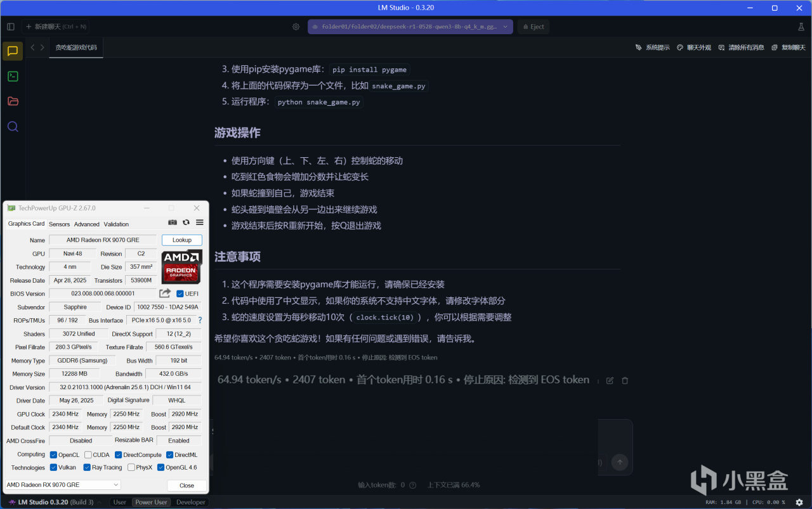Click Eject to unload the model
Image resolution: width=812 pixels, height=509 pixels.
tap(533, 27)
